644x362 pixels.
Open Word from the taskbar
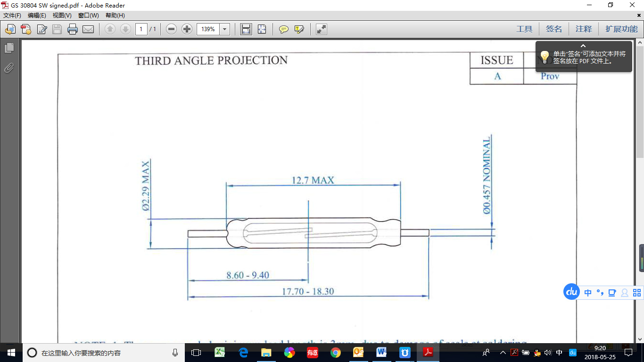click(x=382, y=353)
